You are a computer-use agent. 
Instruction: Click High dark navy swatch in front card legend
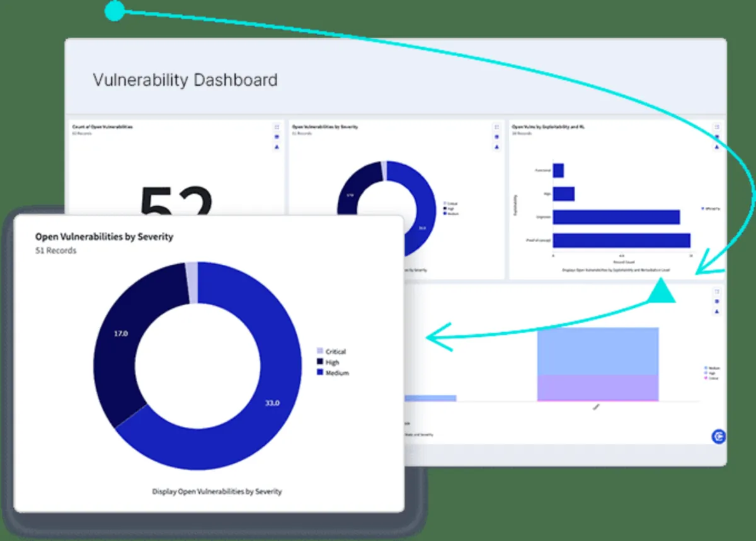tap(319, 362)
